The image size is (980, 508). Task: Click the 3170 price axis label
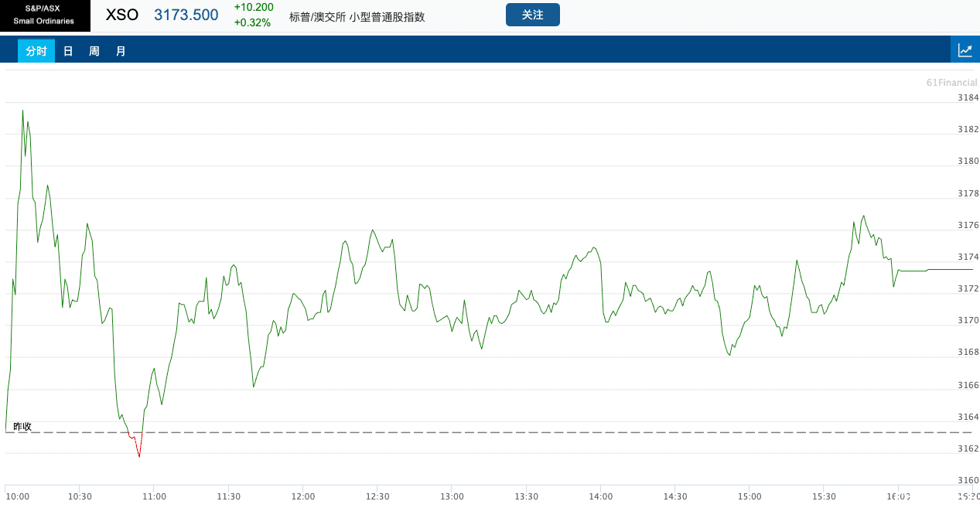pyautogui.click(x=968, y=320)
